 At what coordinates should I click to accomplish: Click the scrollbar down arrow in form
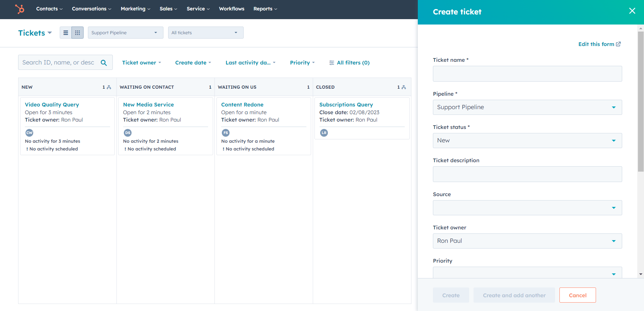[x=641, y=274]
